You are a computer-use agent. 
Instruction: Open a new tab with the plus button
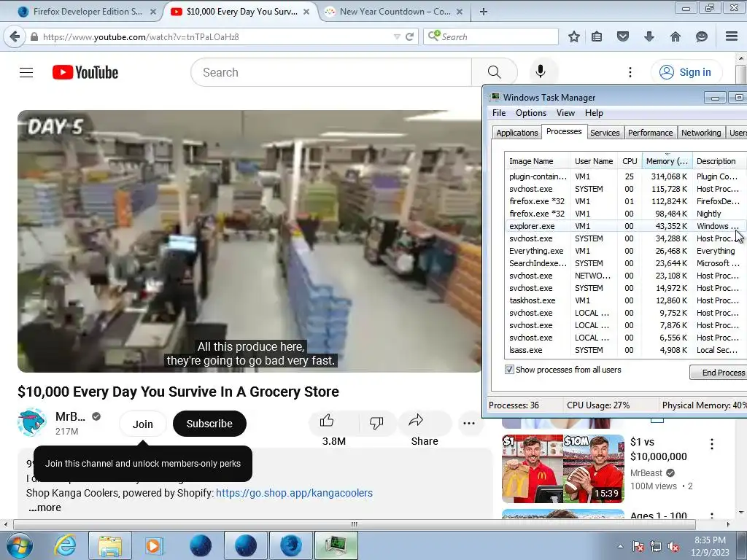484,12
